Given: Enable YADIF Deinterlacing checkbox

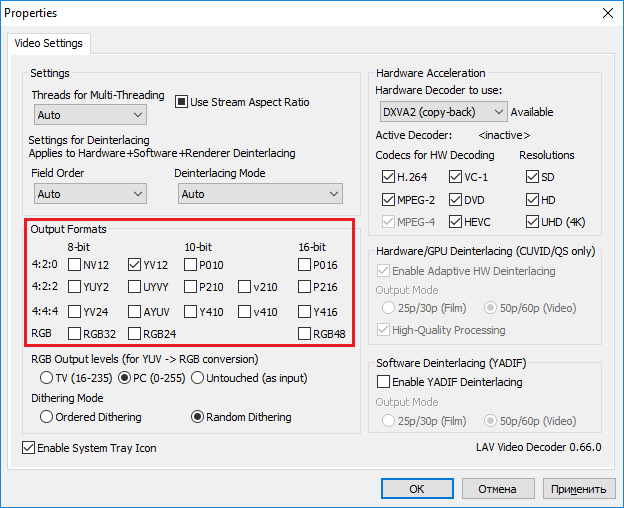Looking at the screenshot, I should coord(382,382).
